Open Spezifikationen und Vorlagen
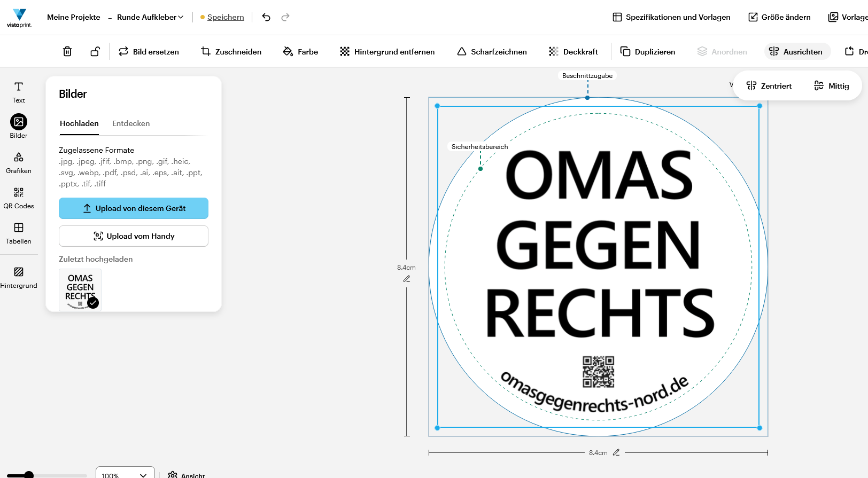The width and height of the screenshot is (868, 478). [x=671, y=17]
